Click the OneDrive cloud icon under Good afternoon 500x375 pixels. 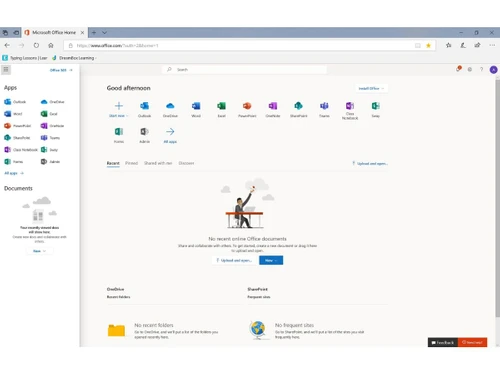(x=170, y=106)
